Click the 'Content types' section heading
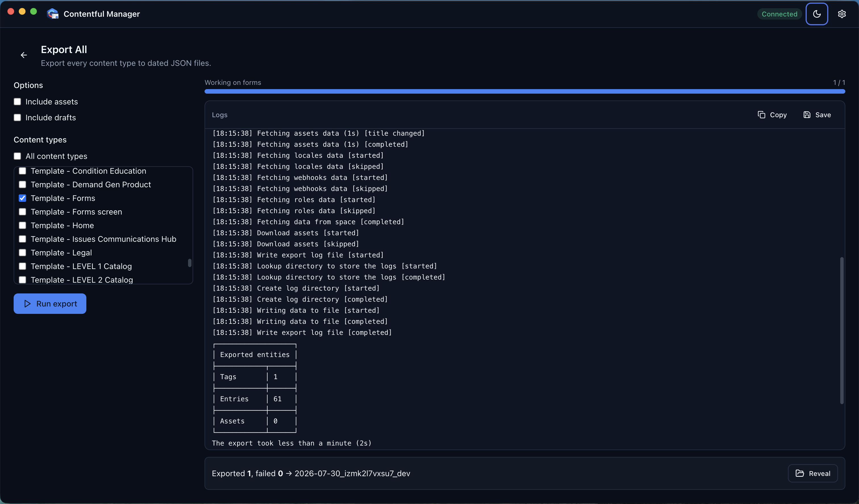Image resolution: width=859 pixels, height=504 pixels. (40, 140)
